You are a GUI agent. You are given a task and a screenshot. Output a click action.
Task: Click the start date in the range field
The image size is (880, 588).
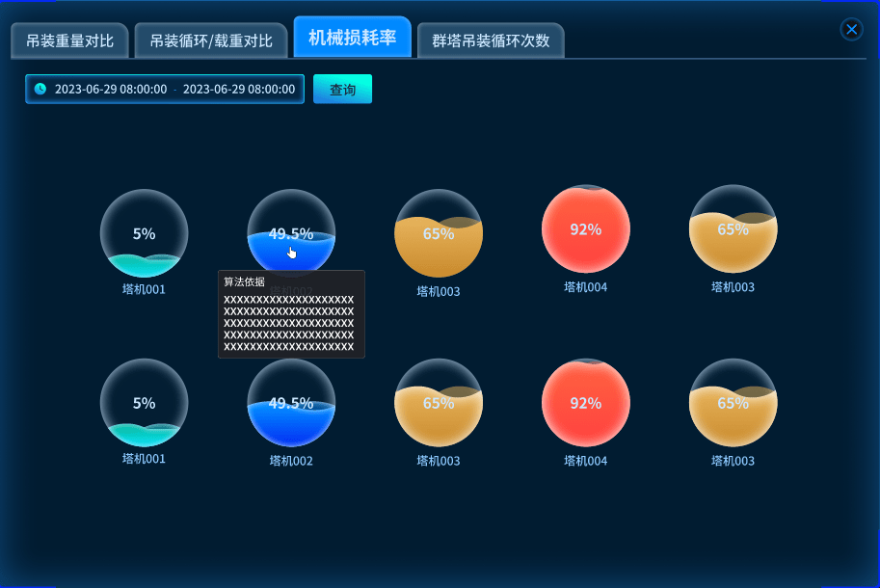(111, 89)
